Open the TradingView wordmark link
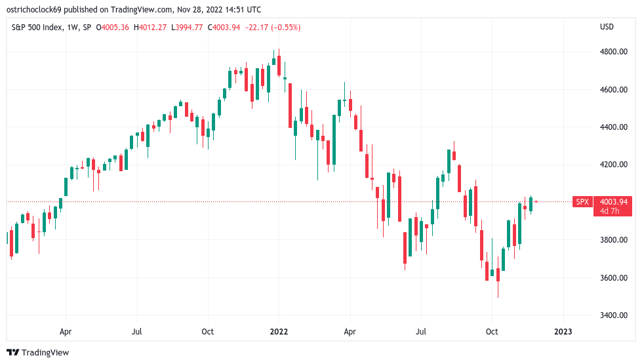The height and width of the screenshot is (364, 642). tap(45, 353)
